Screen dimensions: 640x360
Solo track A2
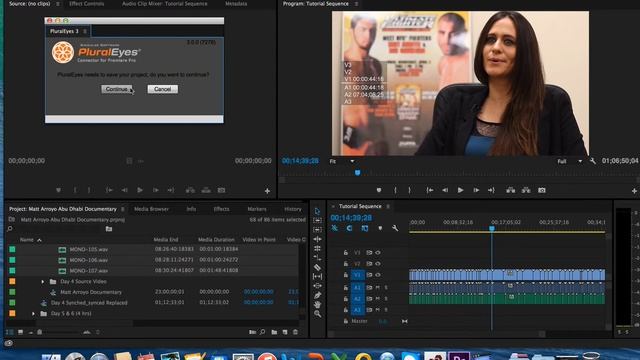(386, 299)
